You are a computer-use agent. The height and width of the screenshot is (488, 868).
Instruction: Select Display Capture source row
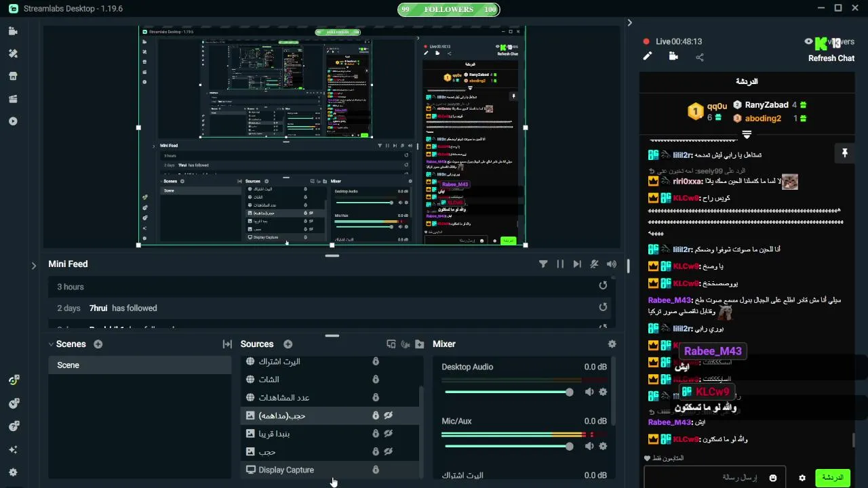point(330,470)
